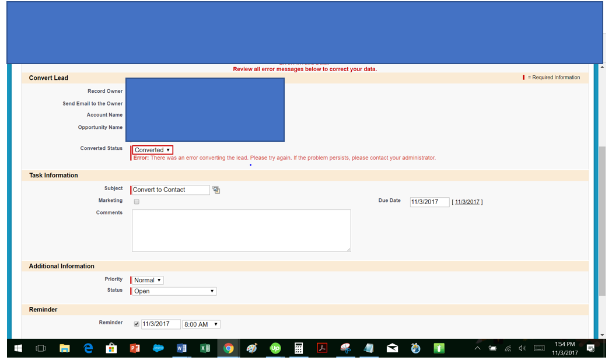612x364 pixels.
Task: Open the Converted Status dropdown
Action: [153, 150]
